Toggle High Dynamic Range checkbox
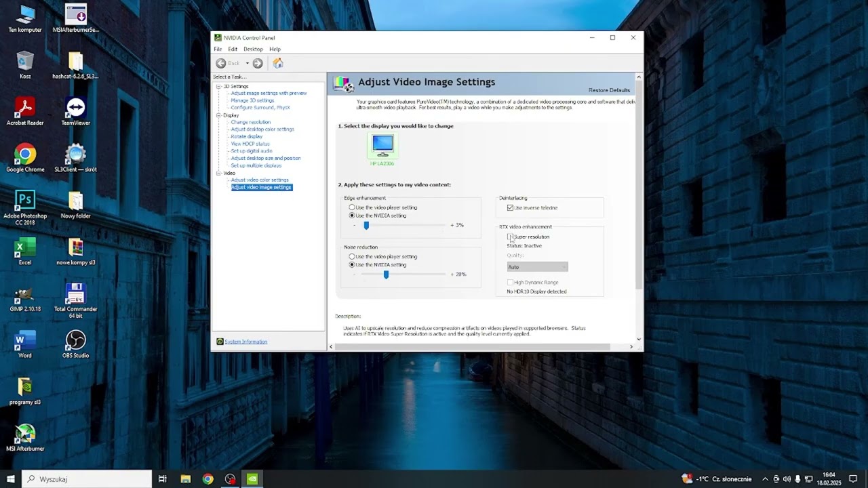Screen dimensions: 868x488 pyautogui.click(x=510, y=282)
